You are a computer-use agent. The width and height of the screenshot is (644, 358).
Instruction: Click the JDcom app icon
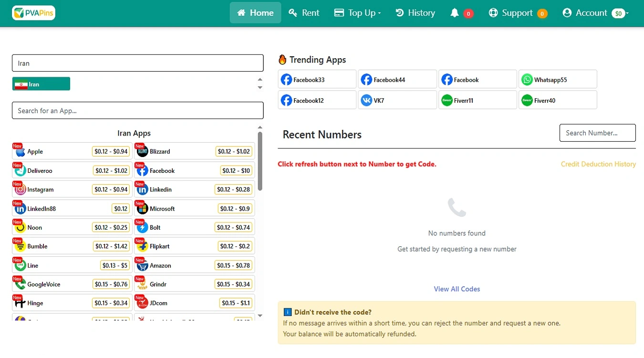tap(142, 303)
